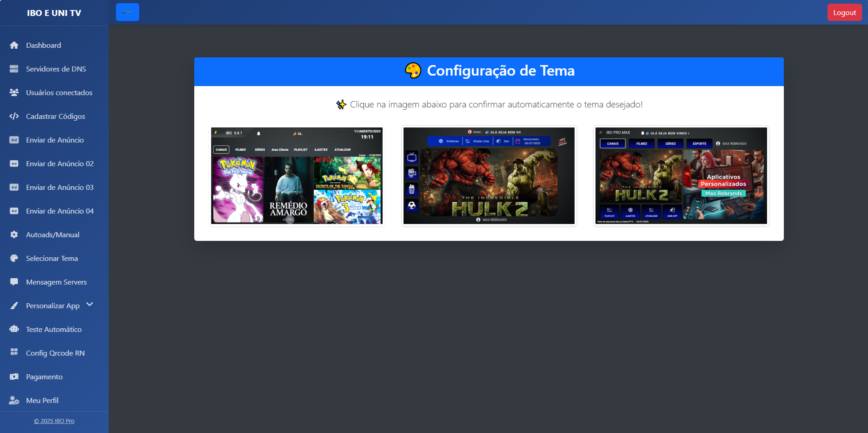Click the Logout button
868x433 pixels.
click(x=844, y=12)
